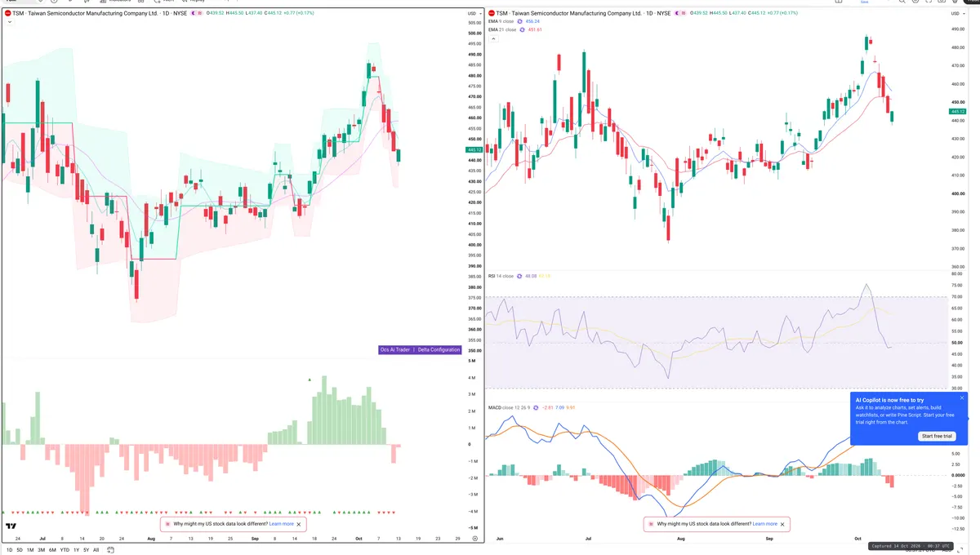Close the AI Copilot popup
The height and width of the screenshot is (555, 980).
point(961,398)
